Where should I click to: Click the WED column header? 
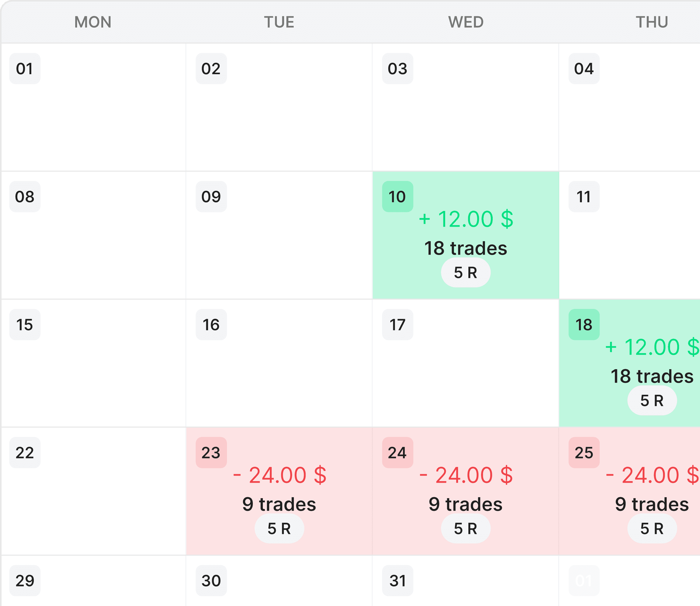coord(466,22)
